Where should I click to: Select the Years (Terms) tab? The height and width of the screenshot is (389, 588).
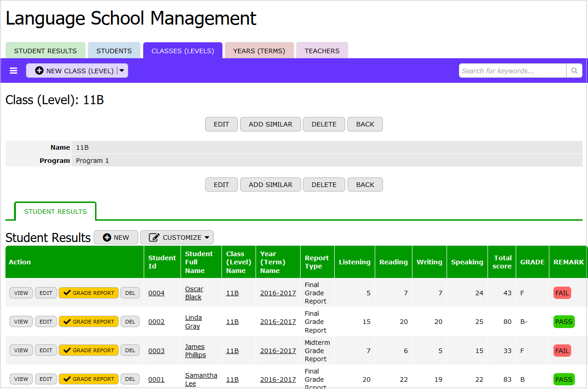(259, 51)
